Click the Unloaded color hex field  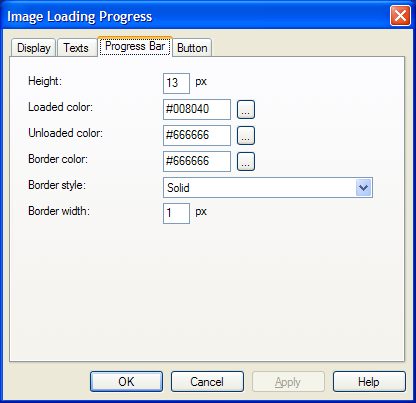pos(197,135)
